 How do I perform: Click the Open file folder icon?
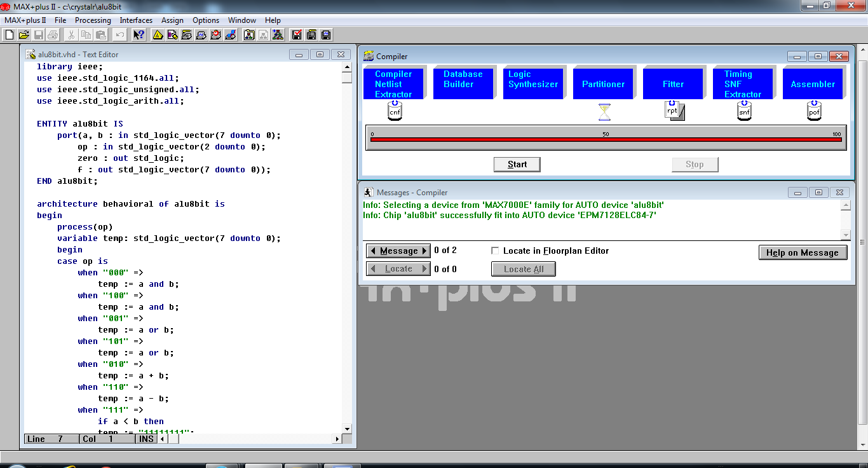24,34
